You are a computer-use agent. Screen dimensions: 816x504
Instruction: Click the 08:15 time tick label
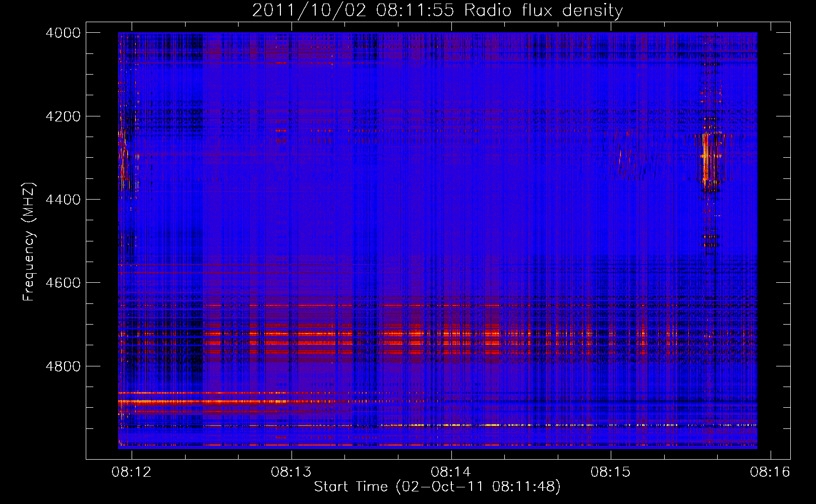(611, 472)
